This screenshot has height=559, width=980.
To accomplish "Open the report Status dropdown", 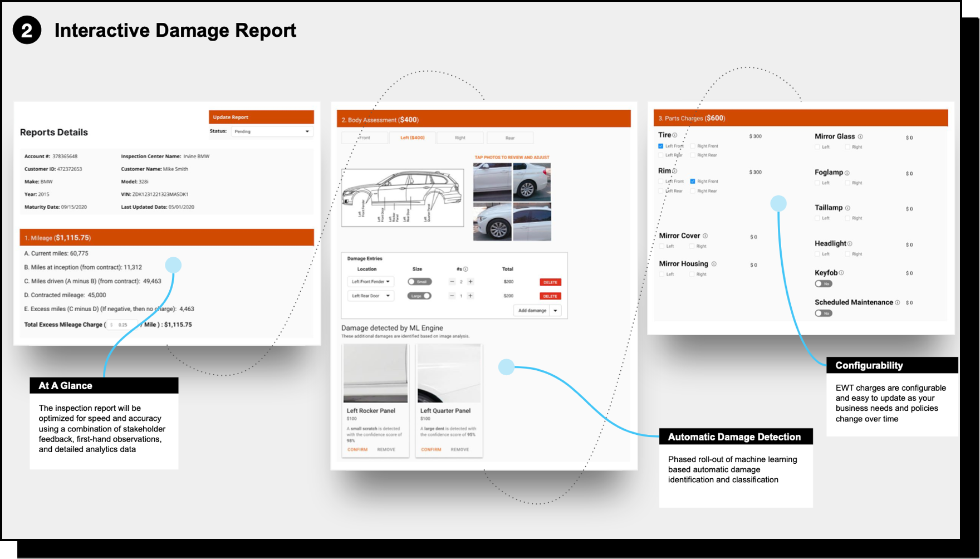I will click(272, 131).
